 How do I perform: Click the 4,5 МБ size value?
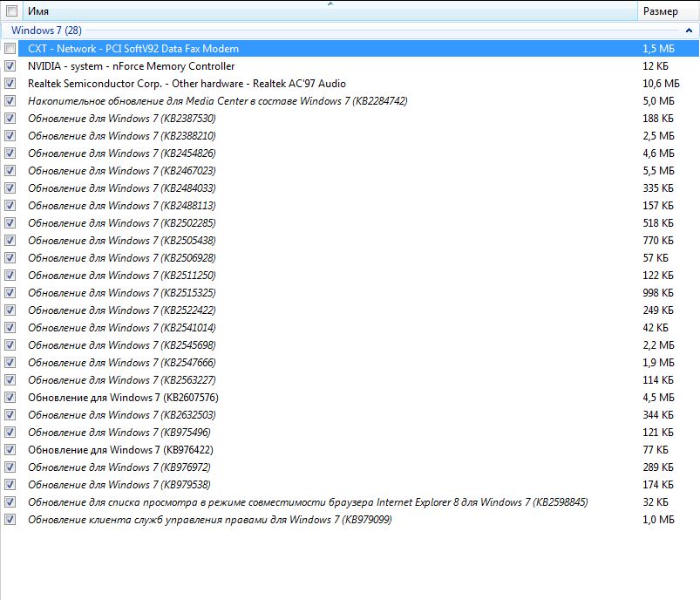click(658, 397)
